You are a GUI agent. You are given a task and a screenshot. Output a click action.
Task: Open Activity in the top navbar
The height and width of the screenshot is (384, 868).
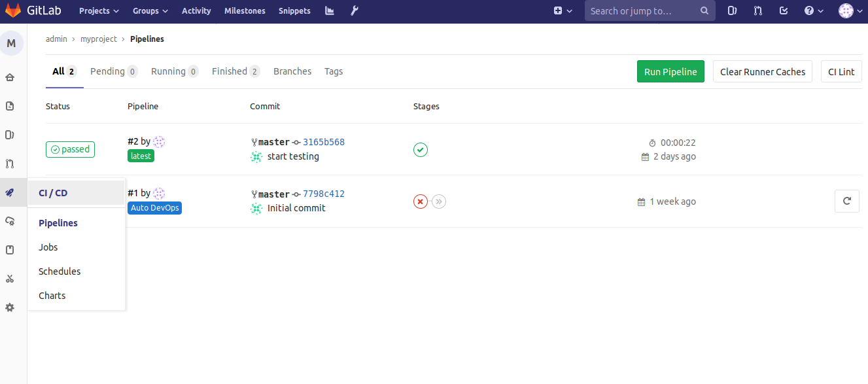pos(196,10)
